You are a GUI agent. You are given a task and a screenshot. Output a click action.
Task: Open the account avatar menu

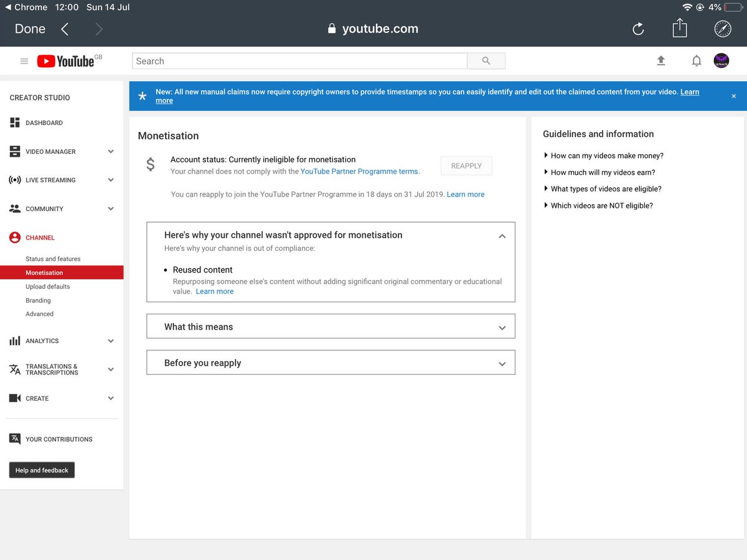pos(721,60)
